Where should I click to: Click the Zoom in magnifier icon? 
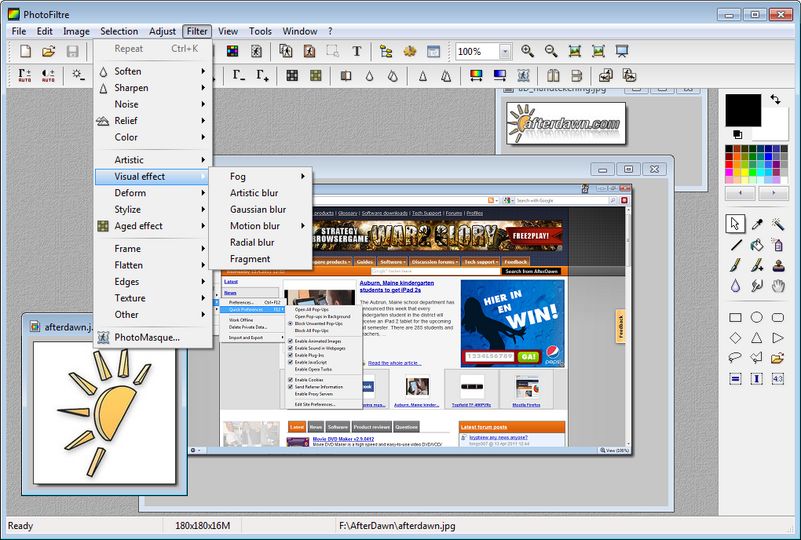527,51
